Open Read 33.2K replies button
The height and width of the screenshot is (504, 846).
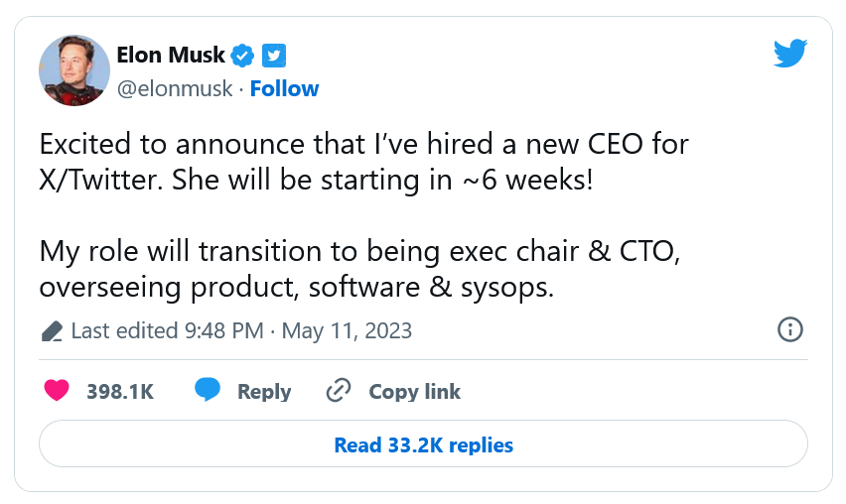tap(423, 444)
